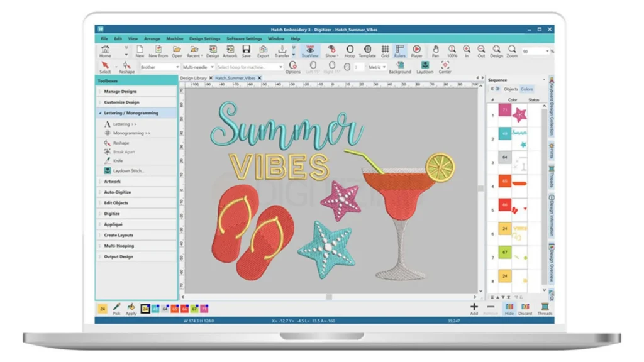Switch to the Design Library tab
The image size is (644, 362).
(x=193, y=78)
